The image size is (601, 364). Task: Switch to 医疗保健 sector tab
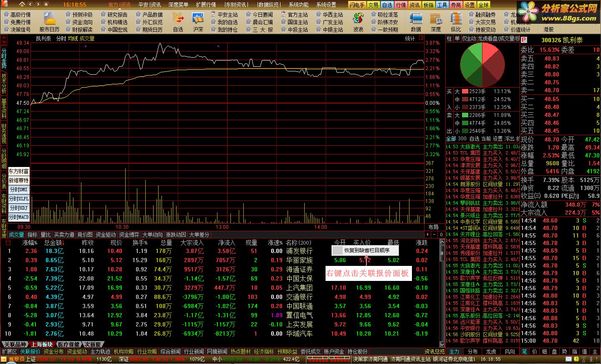point(68,344)
